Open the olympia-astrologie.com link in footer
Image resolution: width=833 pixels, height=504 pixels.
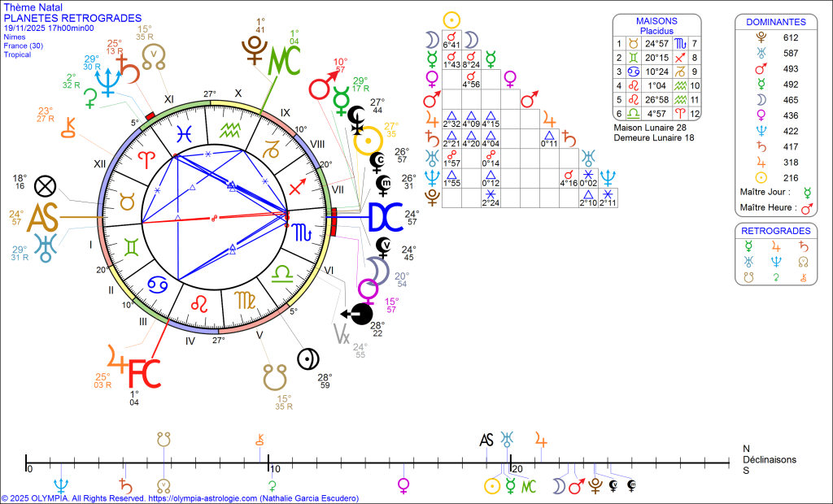203,498
